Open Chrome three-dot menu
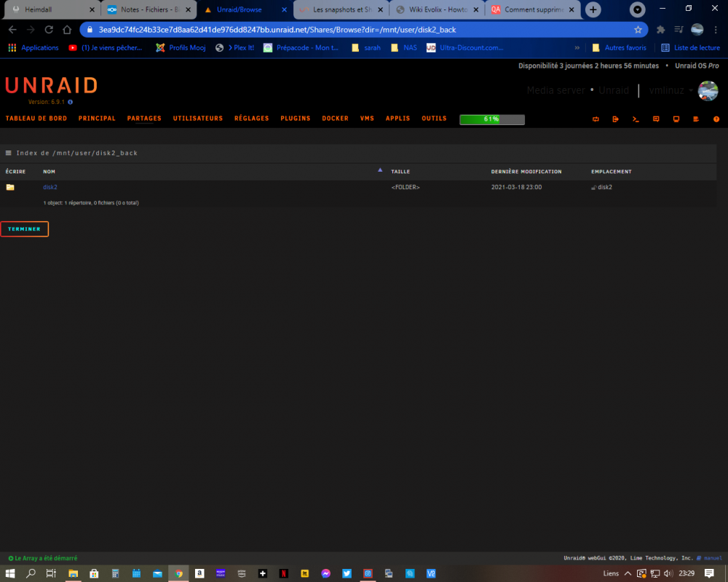 click(716, 30)
